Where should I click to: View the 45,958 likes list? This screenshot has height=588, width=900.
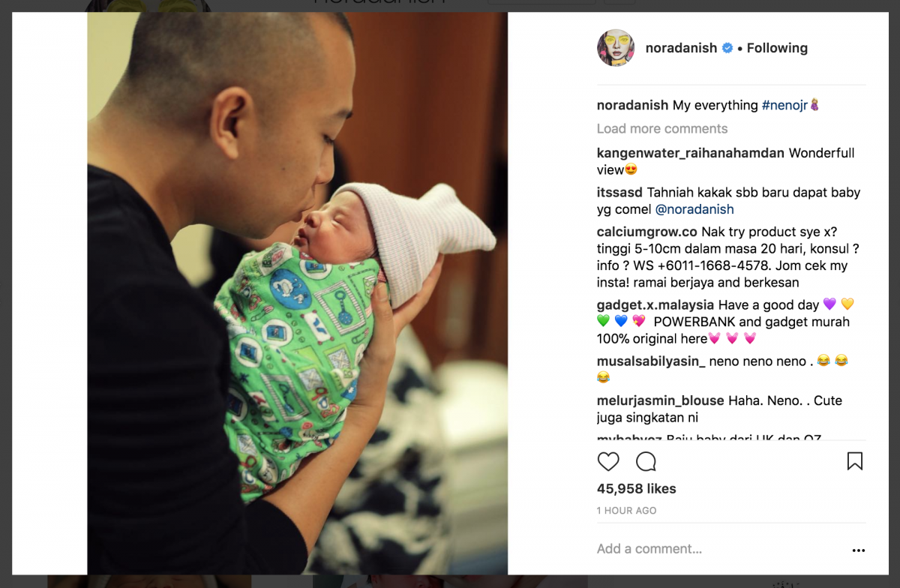coord(636,489)
